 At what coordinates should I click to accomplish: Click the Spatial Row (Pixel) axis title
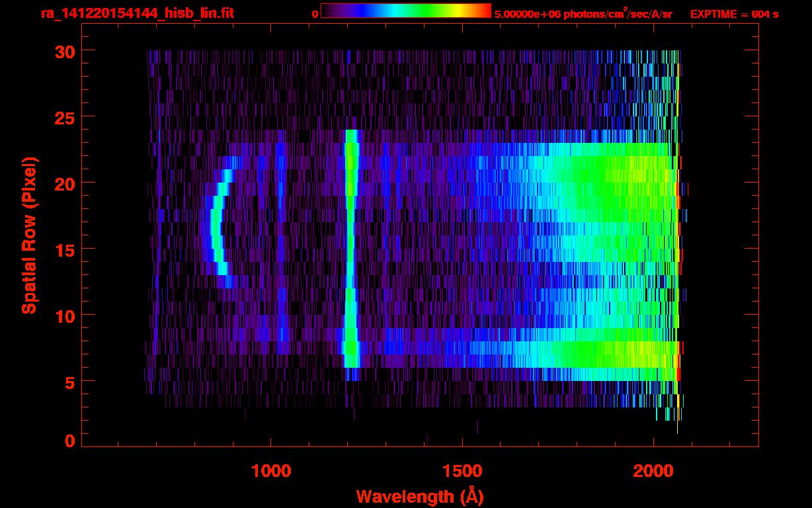click(29, 235)
